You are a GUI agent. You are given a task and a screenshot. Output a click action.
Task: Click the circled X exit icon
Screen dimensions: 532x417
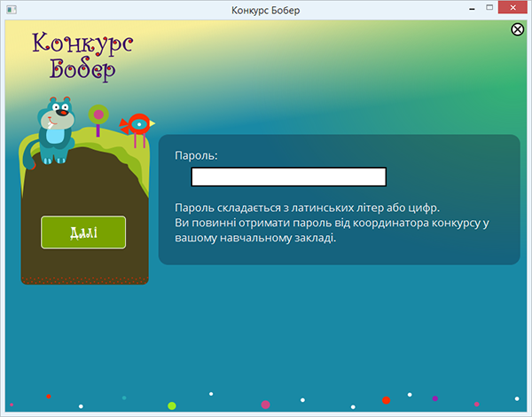(x=518, y=29)
